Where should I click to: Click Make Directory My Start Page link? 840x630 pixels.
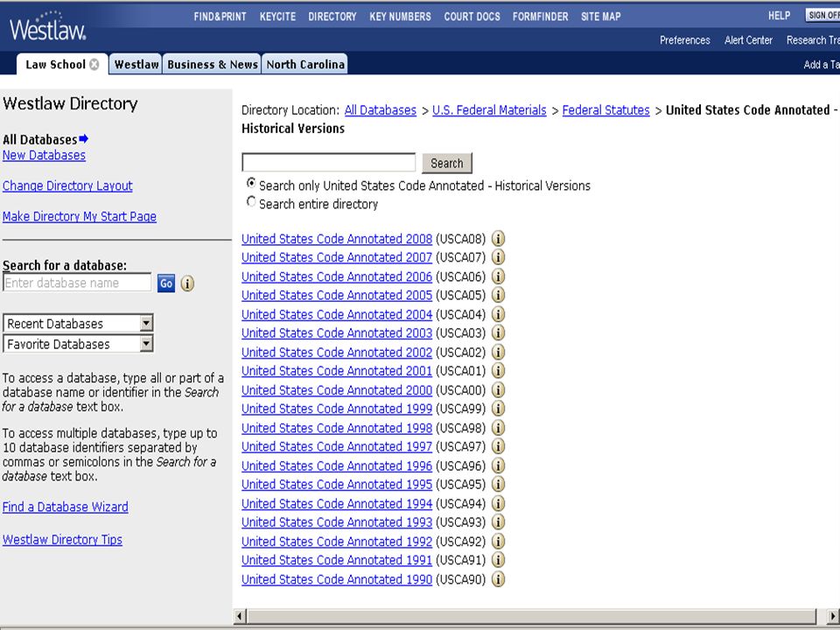click(x=80, y=216)
